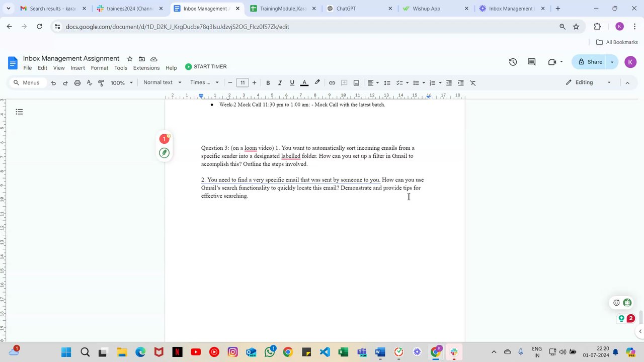Open the Google Docs home icon
Viewport: 644px width, 362px height.
[13, 63]
